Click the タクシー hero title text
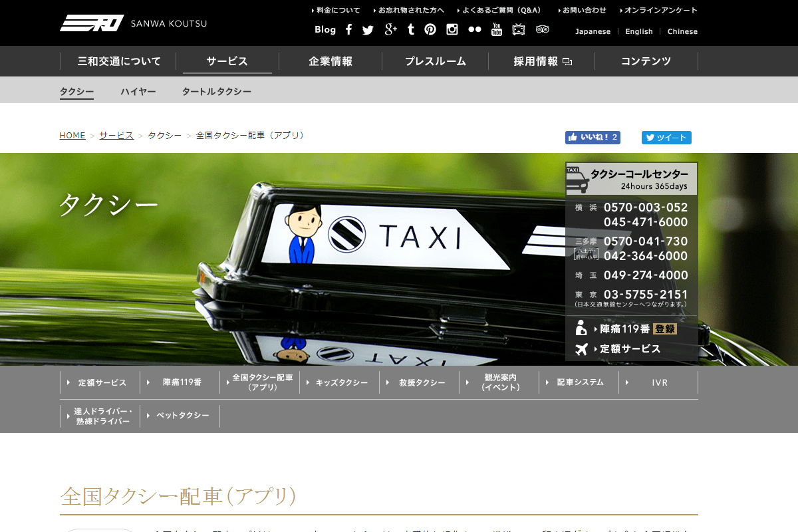This screenshot has width=798, height=532. click(x=108, y=205)
